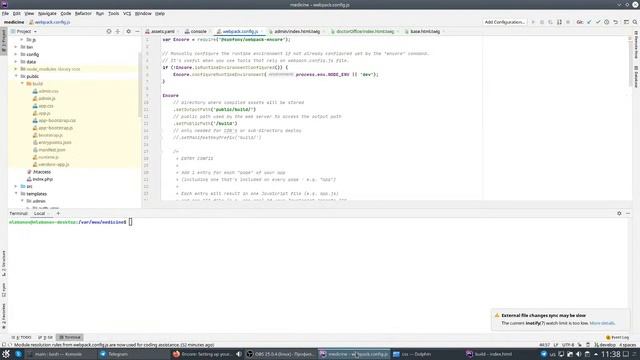
Task: Select the manifest.json file in tree
Action: coord(51,150)
